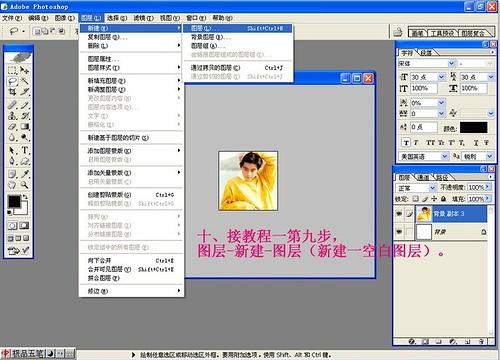Select the Slice tool

24,92
